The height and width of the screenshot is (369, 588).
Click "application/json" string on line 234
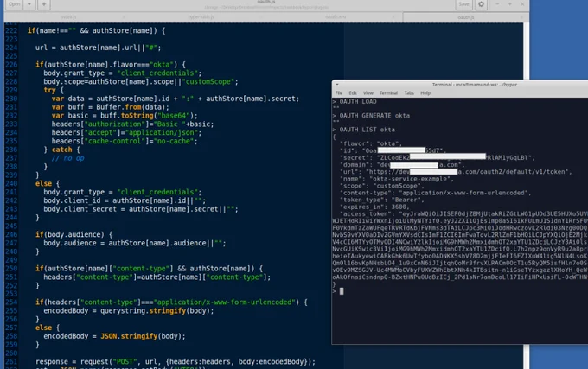161,132
